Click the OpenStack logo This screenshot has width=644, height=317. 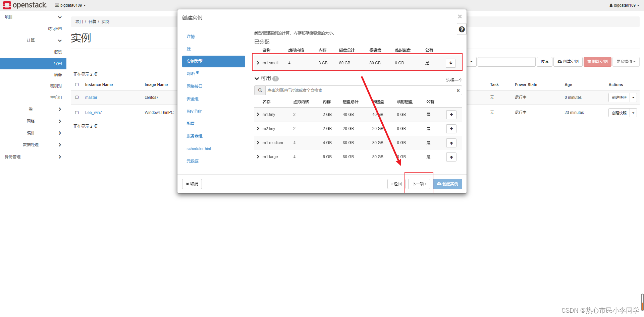[x=25, y=5]
